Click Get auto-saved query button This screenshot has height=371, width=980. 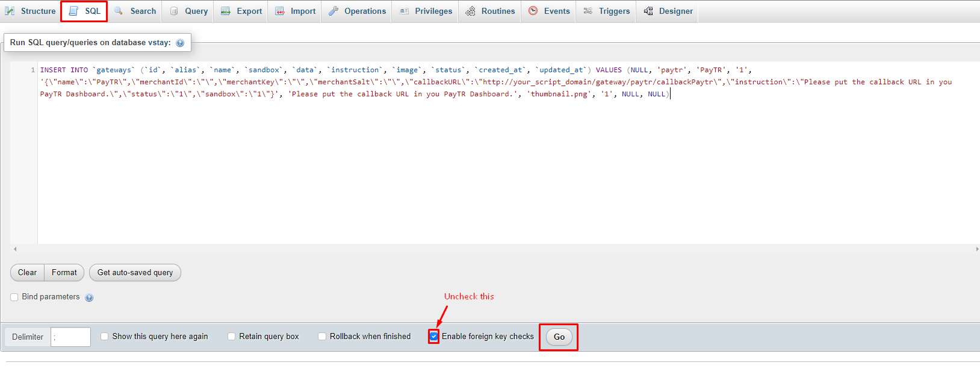pos(135,273)
